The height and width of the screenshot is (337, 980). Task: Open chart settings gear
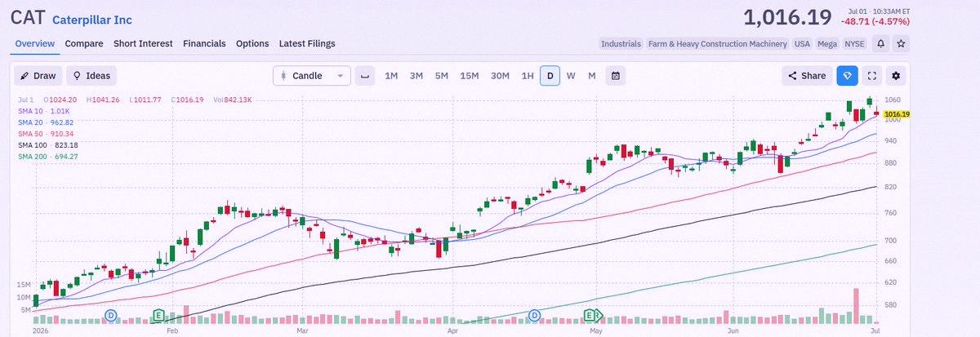pyautogui.click(x=897, y=76)
